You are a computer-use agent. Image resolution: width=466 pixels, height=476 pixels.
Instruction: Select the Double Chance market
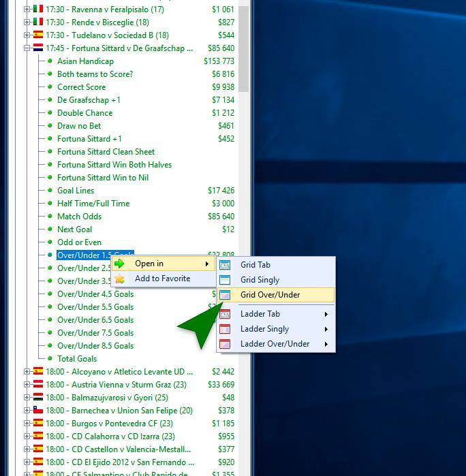pos(84,113)
